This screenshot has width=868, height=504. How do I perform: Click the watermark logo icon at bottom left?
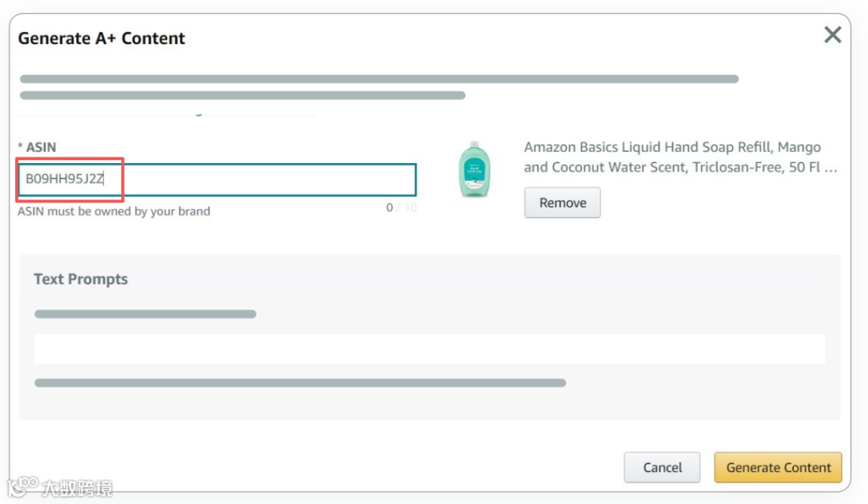(23, 486)
